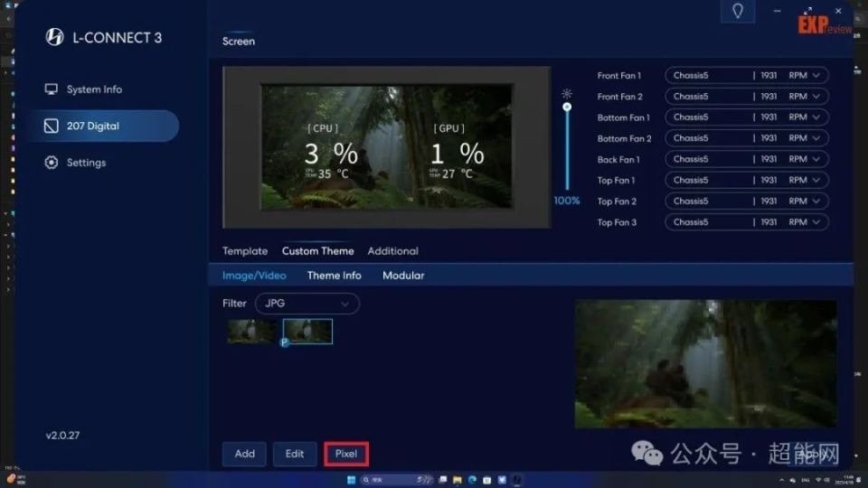Click the Add button
This screenshot has height=488, width=868.
[244, 454]
